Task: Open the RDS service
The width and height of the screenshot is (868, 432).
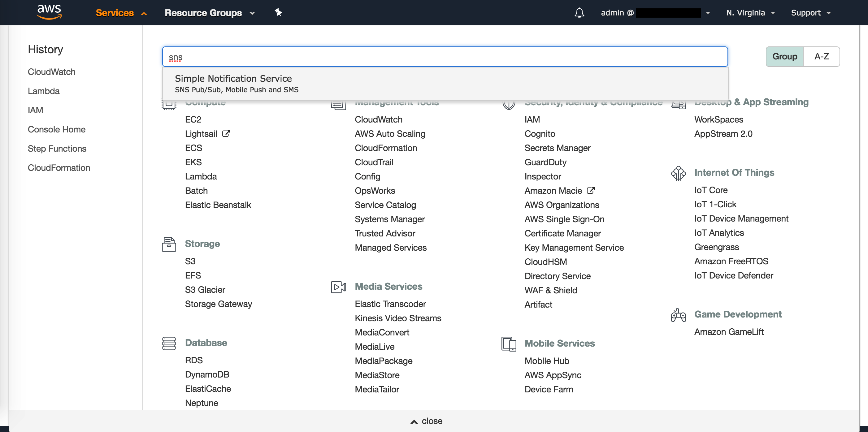Action: tap(194, 360)
